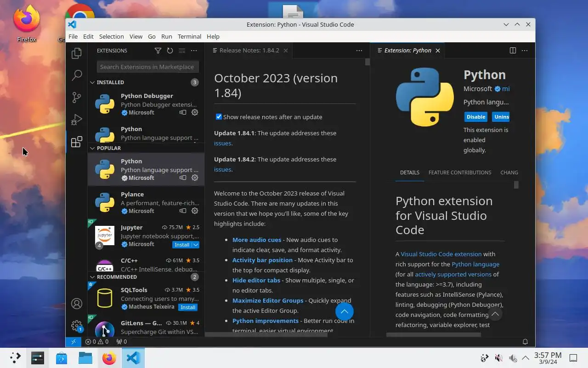The width and height of the screenshot is (588, 368).
Task: Split the editor right
Action: coord(513,51)
